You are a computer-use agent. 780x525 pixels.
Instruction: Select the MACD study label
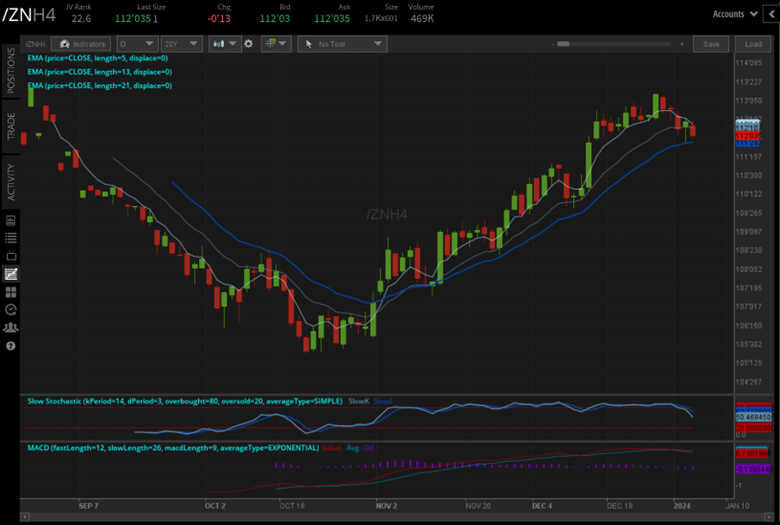coord(173,447)
